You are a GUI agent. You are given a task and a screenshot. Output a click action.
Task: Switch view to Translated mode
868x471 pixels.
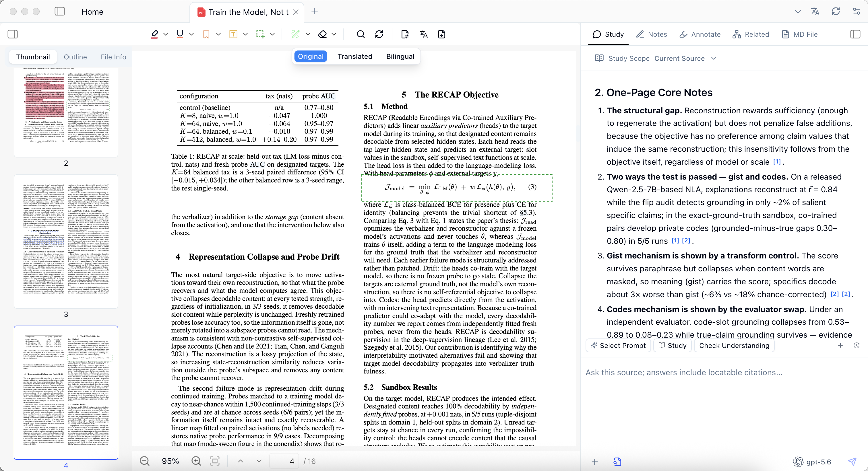pos(355,56)
